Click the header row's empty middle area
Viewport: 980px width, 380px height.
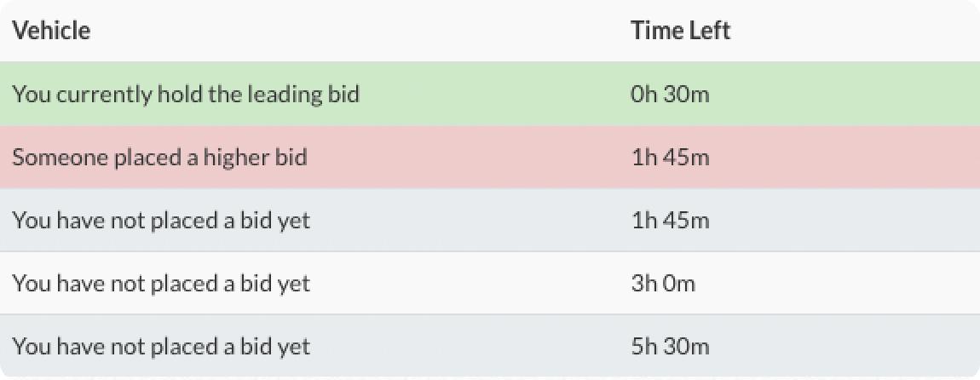coord(358,31)
